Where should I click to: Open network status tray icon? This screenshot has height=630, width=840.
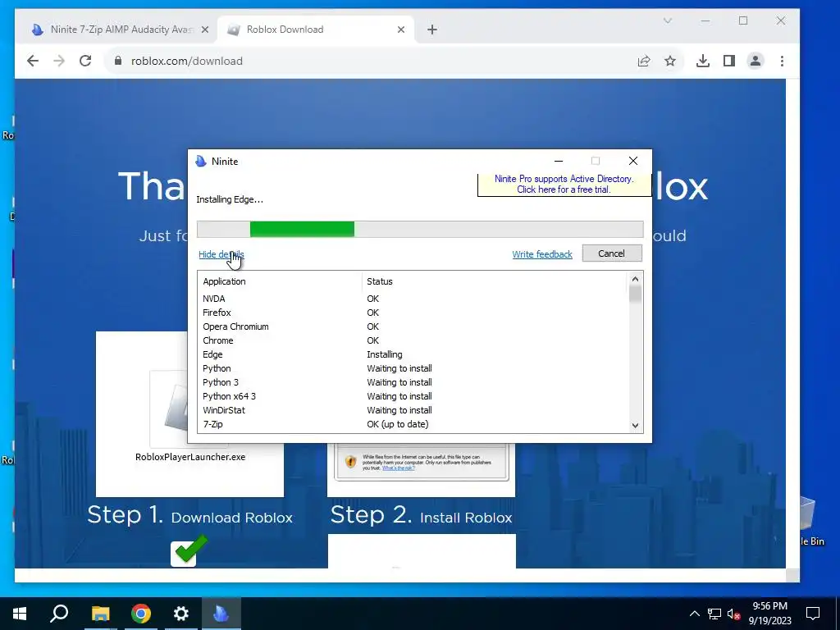coord(714,614)
